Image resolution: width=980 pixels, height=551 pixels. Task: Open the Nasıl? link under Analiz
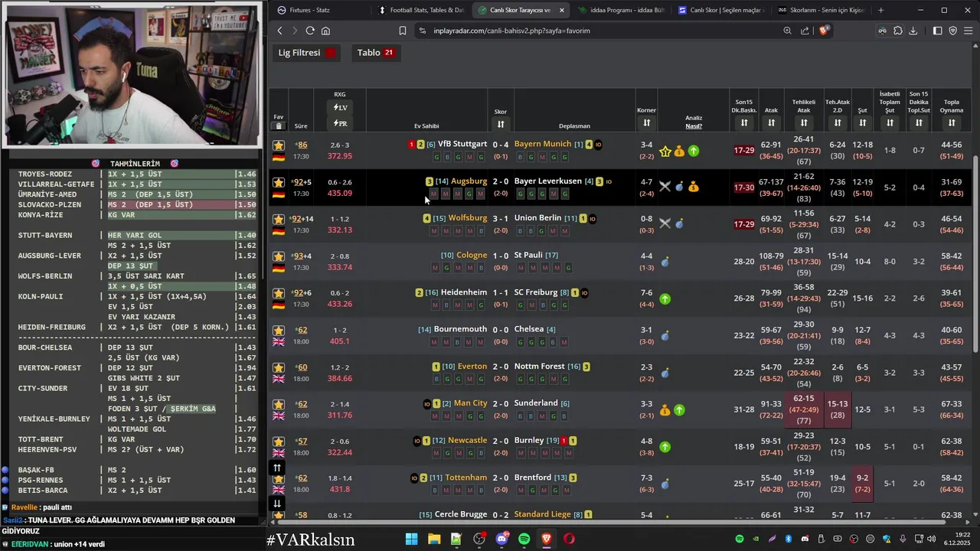[694, 126]
